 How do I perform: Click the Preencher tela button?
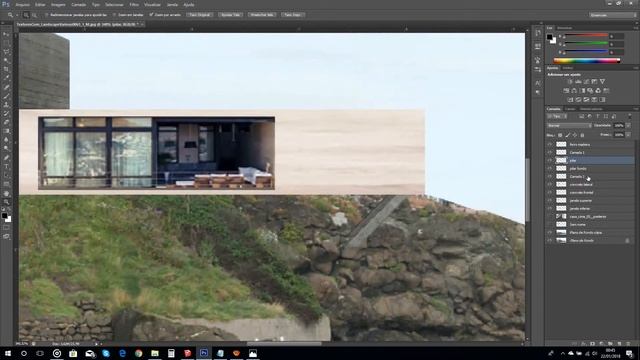coord(262,15)
